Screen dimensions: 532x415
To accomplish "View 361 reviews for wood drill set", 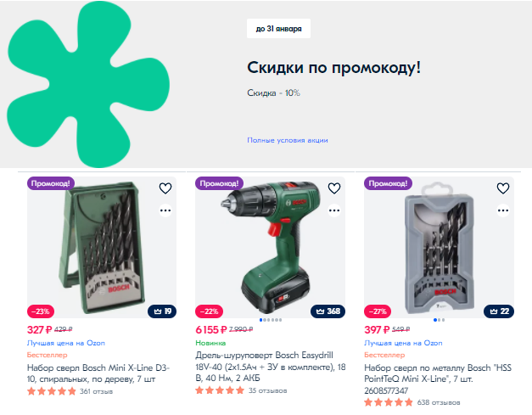I will (96, 391).
